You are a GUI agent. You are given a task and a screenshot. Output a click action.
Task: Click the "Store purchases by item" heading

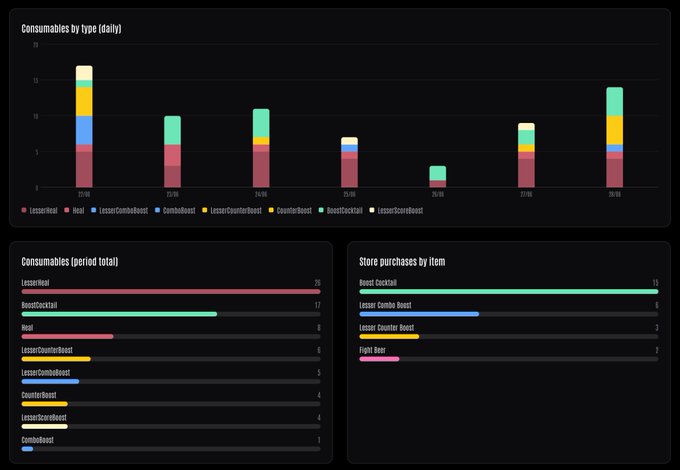pyautogui.click(x=402, y=262)
